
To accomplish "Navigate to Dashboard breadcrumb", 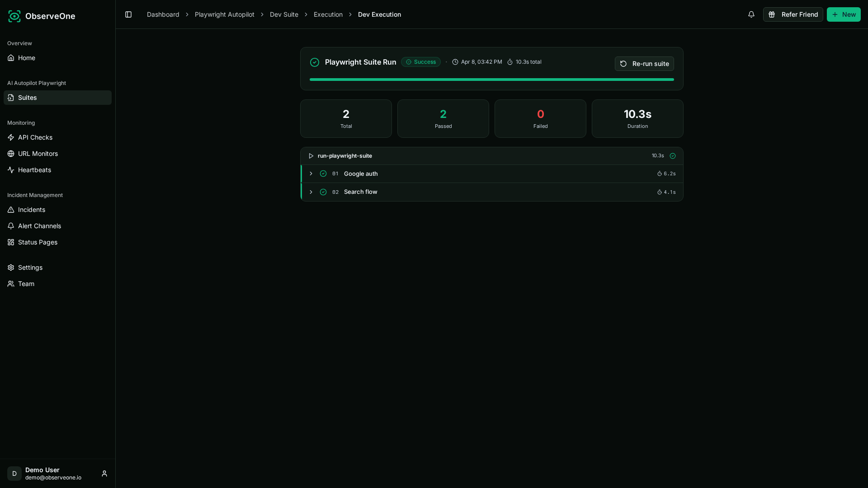I will point(163,14).
